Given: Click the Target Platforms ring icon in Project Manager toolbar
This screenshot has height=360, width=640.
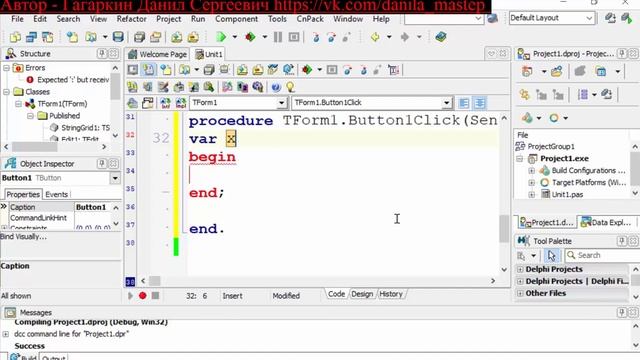Looking at the screenshot, I should point(554,118).
